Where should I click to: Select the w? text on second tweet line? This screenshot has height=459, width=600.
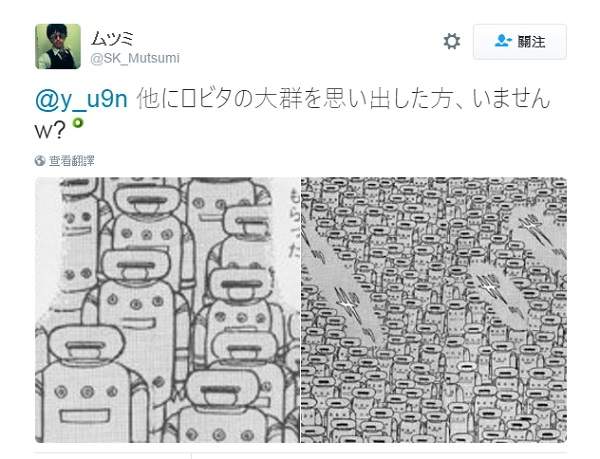[x=50, y=131]
